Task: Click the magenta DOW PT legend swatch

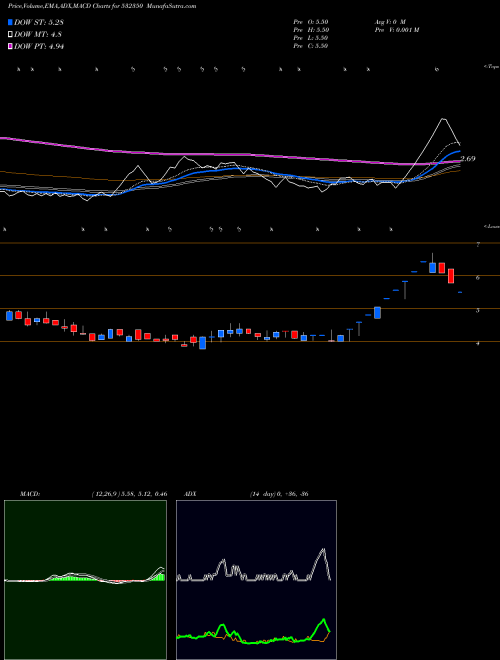Action: [x=10, y=46]
